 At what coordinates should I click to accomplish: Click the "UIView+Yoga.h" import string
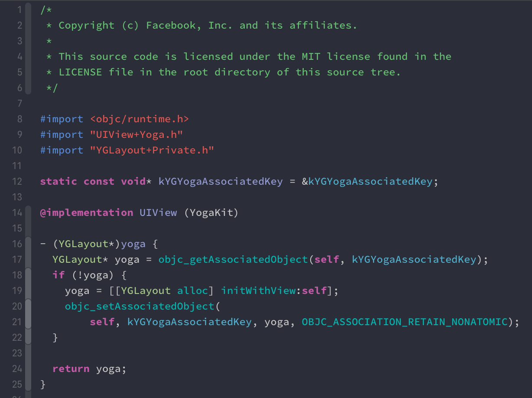136,134
